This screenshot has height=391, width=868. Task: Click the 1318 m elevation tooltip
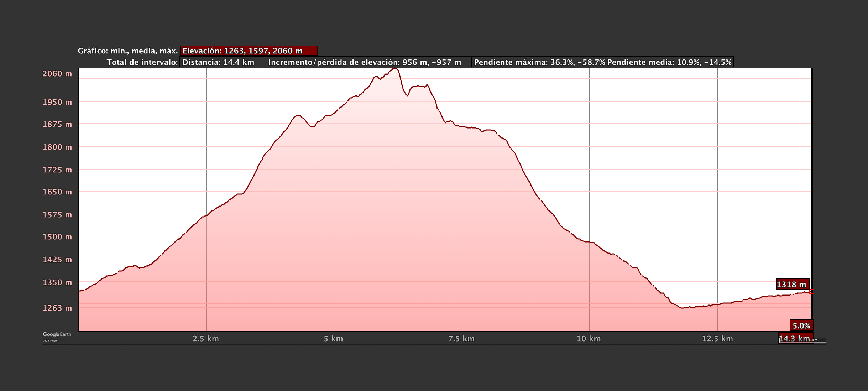pyautogui.click(x=793, y=284)
